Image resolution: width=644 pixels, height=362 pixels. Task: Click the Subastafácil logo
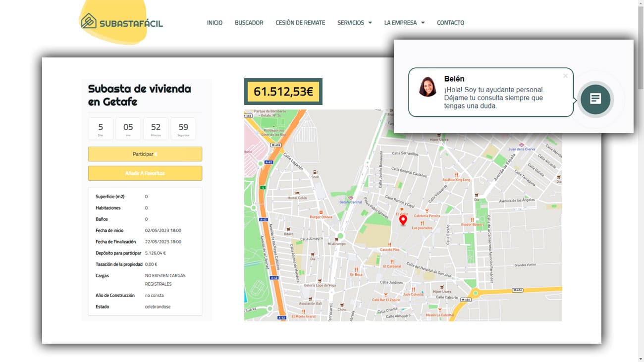click(x=122, y=21)
